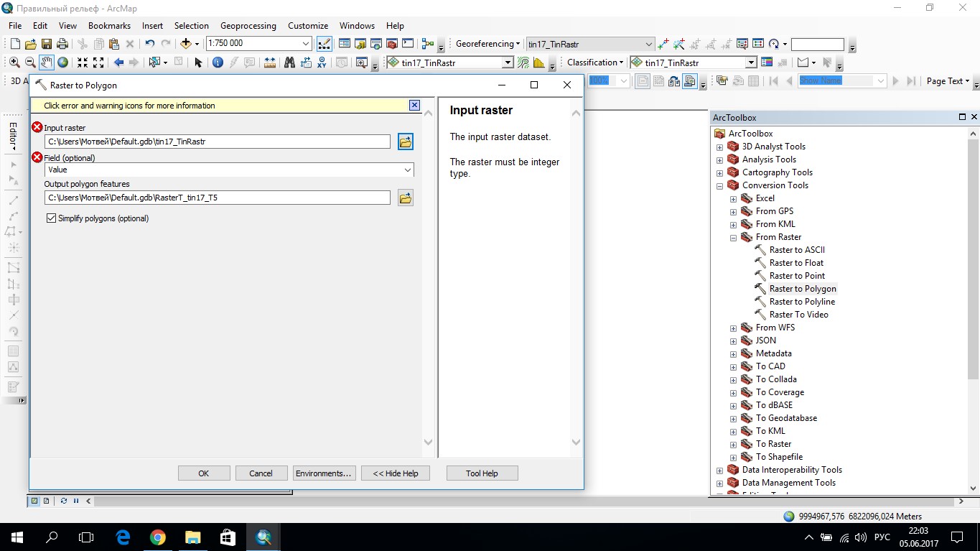The height and width of the screenshot is (551, 980).
Task: Uncheck the Simplify polygons option
Action: click(51, 218)
